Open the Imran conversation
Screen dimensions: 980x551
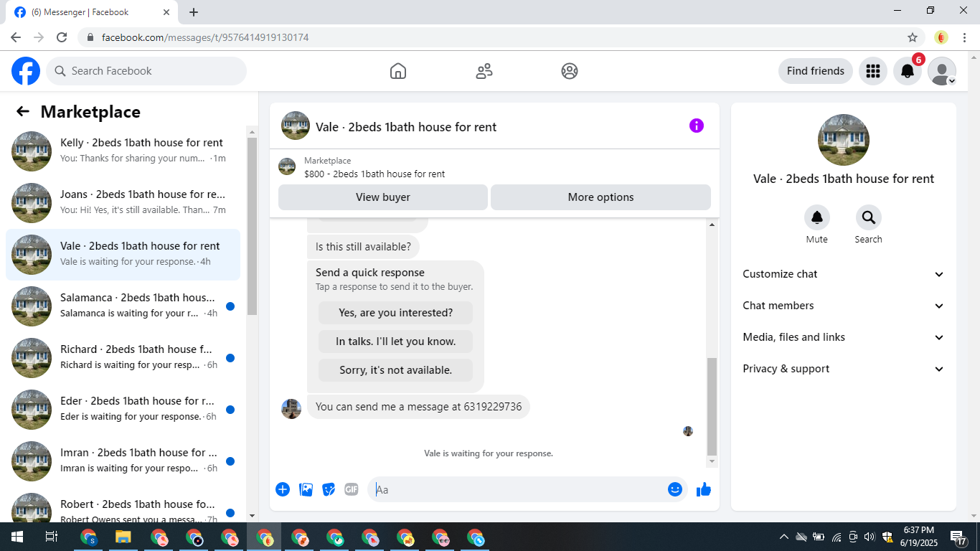[x=123, y=461]
